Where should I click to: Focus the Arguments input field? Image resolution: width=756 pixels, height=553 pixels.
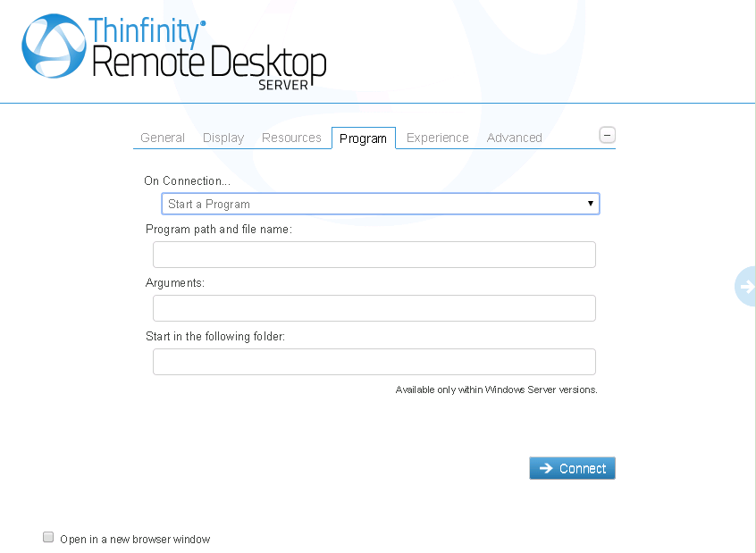tap(374, 308)
